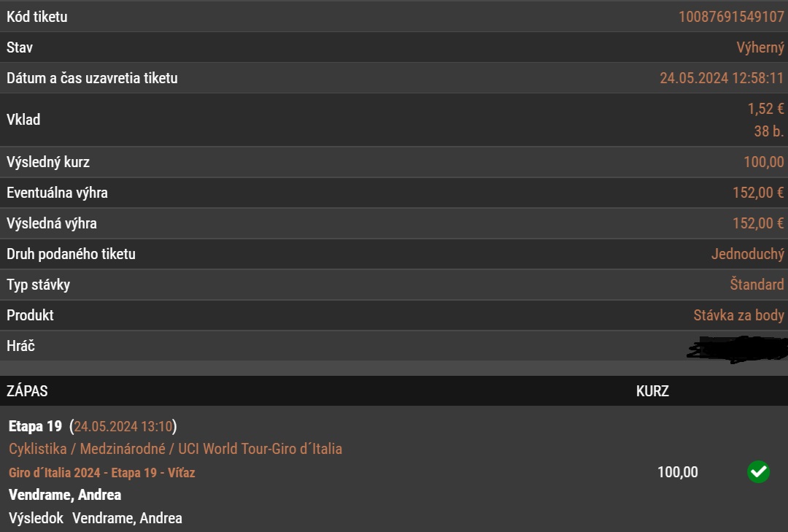This screenshot has width=788, height=532.
Task: Click the 38 b. points stake
Action: tap(769, 131)
